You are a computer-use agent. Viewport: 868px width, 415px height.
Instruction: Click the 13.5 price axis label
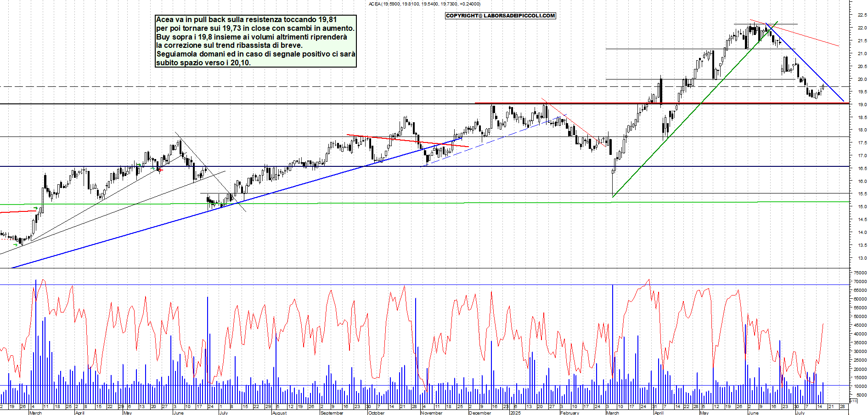(x=862, y=245)
